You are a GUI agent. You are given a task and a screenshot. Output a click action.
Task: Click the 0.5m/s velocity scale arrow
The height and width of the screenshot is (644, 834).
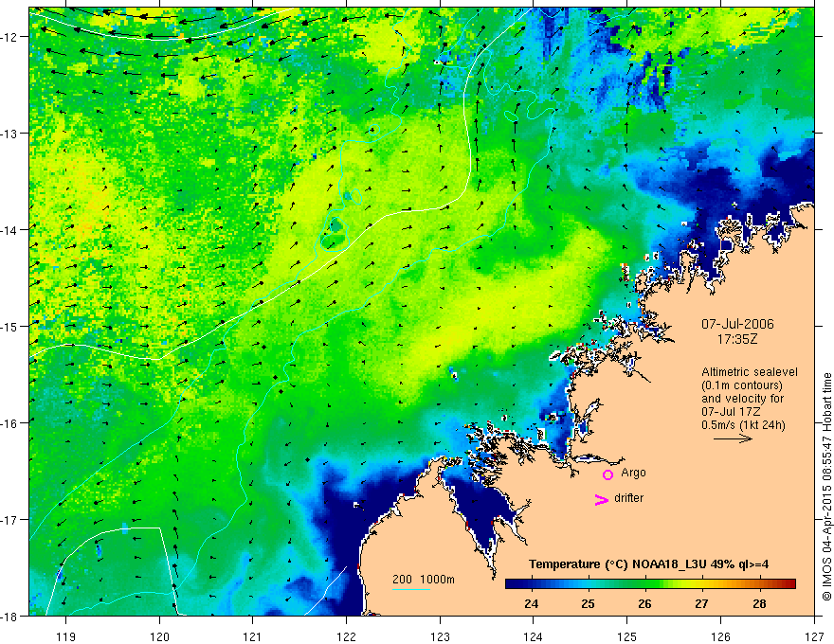click(733, 438)
